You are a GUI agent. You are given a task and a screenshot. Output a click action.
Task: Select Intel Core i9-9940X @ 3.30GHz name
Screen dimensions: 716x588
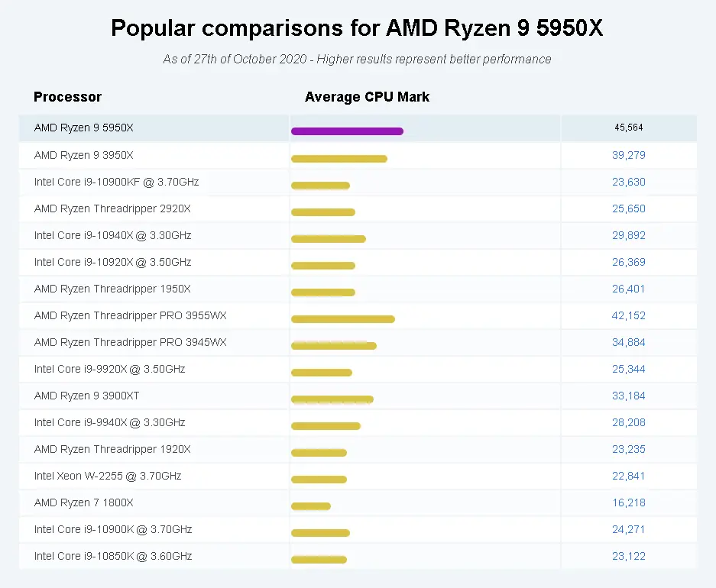click(109, 422)
